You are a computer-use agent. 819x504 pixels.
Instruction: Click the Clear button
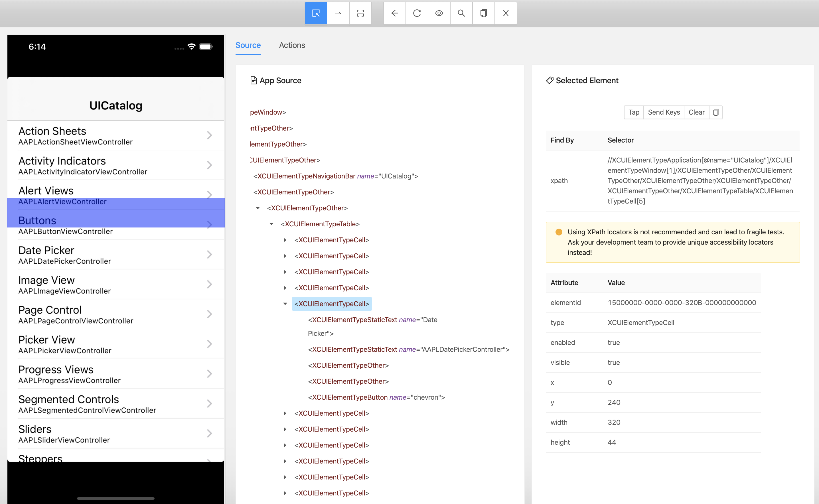696,112
